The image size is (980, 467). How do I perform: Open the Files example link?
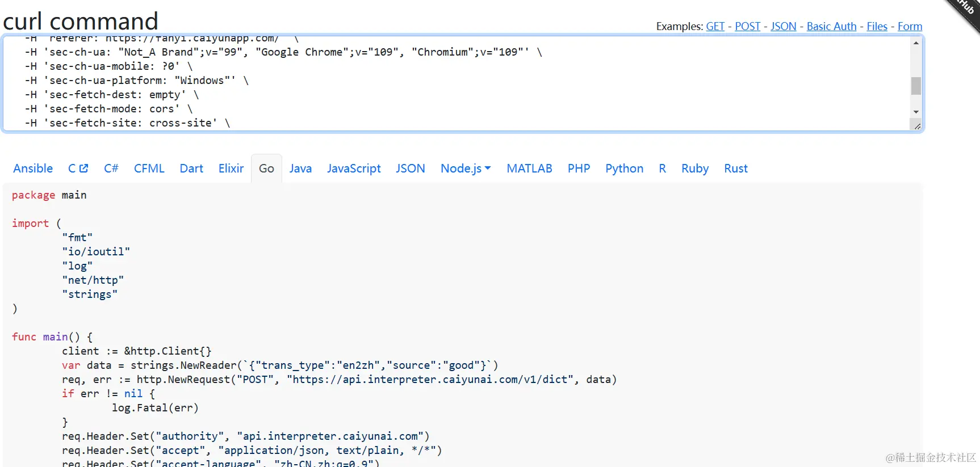pos(877,26)
